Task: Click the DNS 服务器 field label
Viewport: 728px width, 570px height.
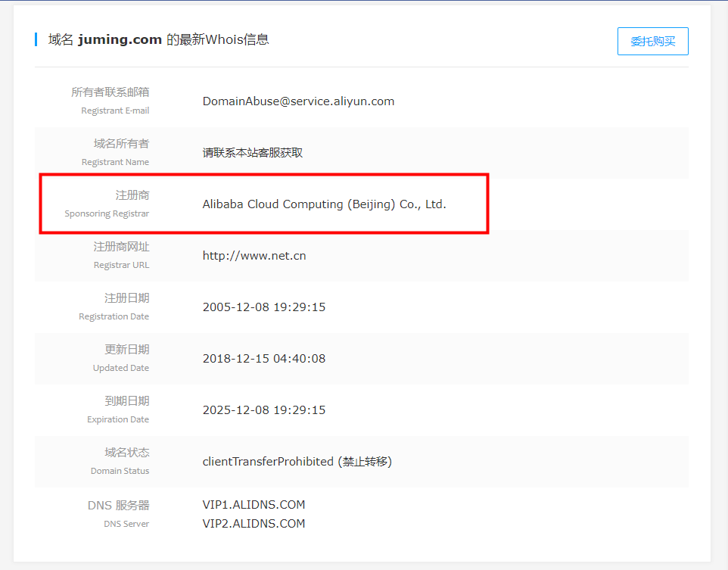Action: [118, 506]
